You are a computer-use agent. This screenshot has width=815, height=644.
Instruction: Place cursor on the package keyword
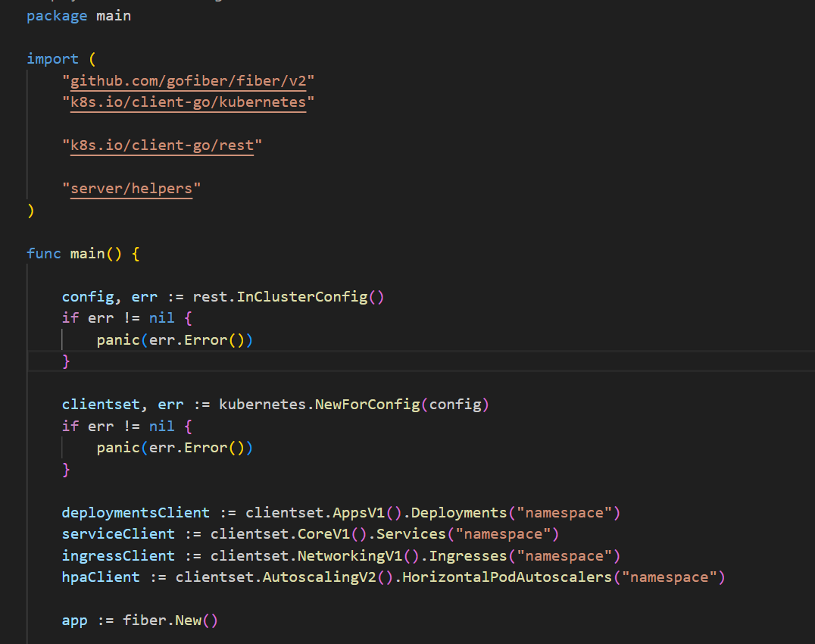click(x=57, y=16)
